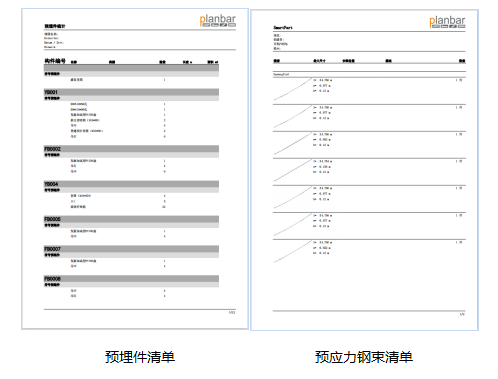
Task: Open the 预应力钢束清单 report page thumbnail
Action: tap(364, 170)
